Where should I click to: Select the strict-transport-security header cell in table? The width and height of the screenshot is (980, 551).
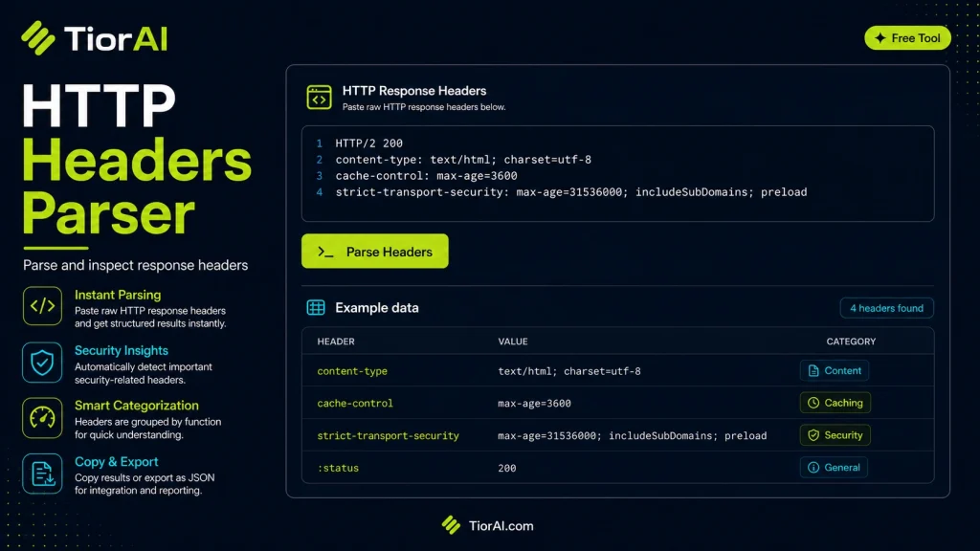coord(388,435)
